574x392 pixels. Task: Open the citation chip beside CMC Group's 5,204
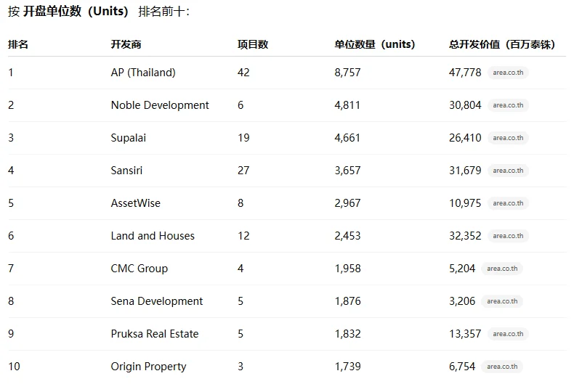click(502, 269)
